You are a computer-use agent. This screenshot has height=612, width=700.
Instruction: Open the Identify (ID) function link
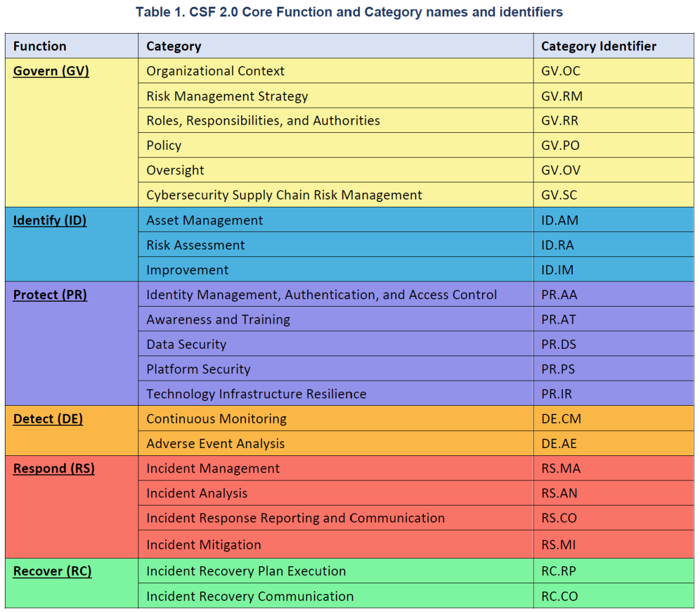50,220
